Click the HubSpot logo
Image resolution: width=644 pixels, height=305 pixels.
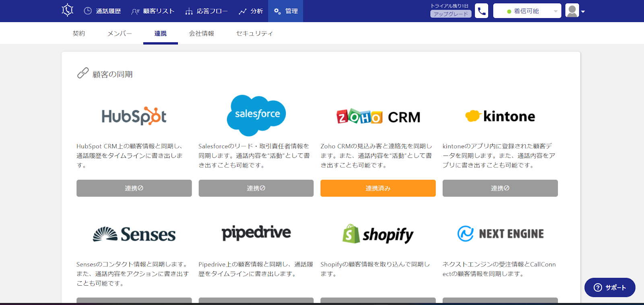click(134, 116)
